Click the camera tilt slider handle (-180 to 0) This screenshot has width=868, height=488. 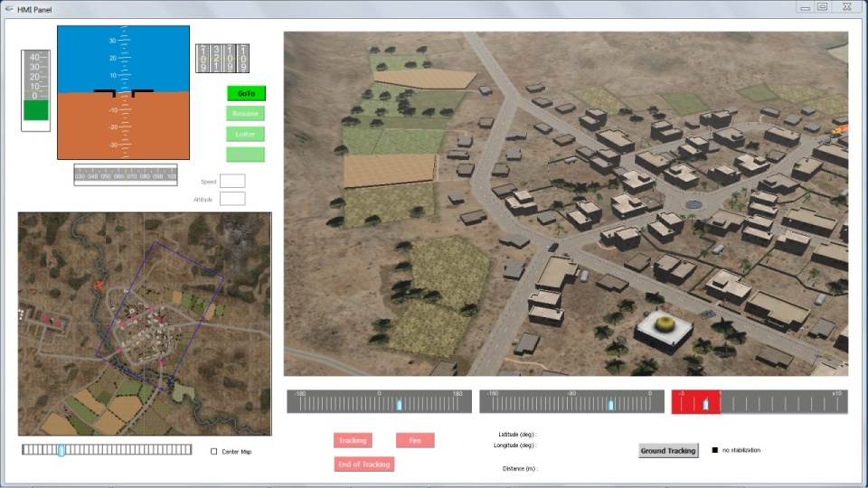[610, 405]
